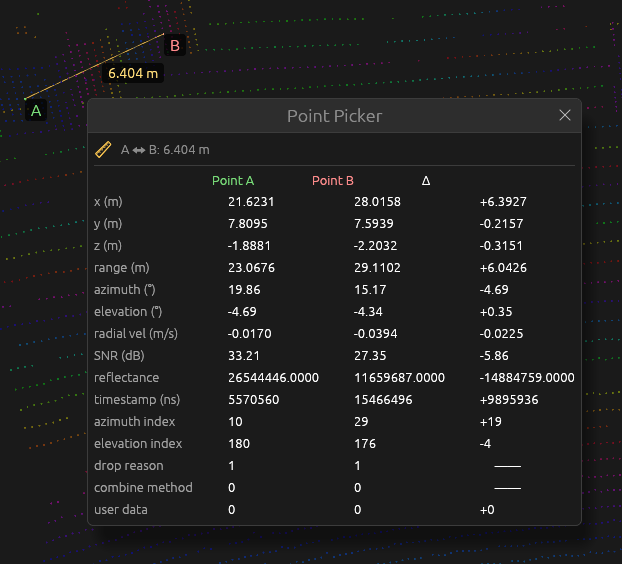
Task: Click the 6.404 m distance label on line
Action: coord(133,73)
